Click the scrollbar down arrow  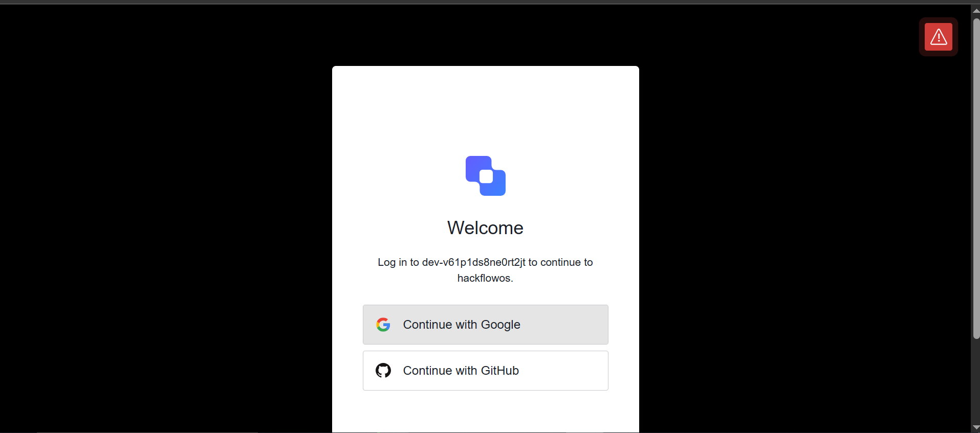tap(976, 428)
